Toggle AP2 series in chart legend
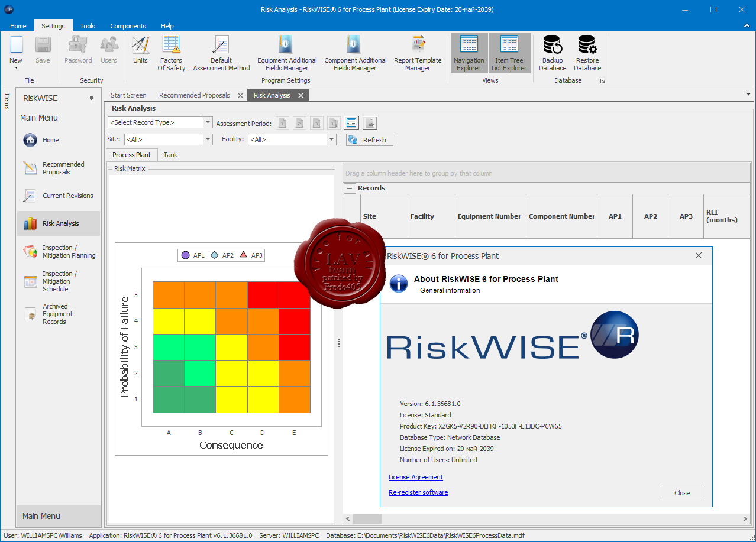The image size is (756, 542). pyautogui.click(x=222, y=255)
